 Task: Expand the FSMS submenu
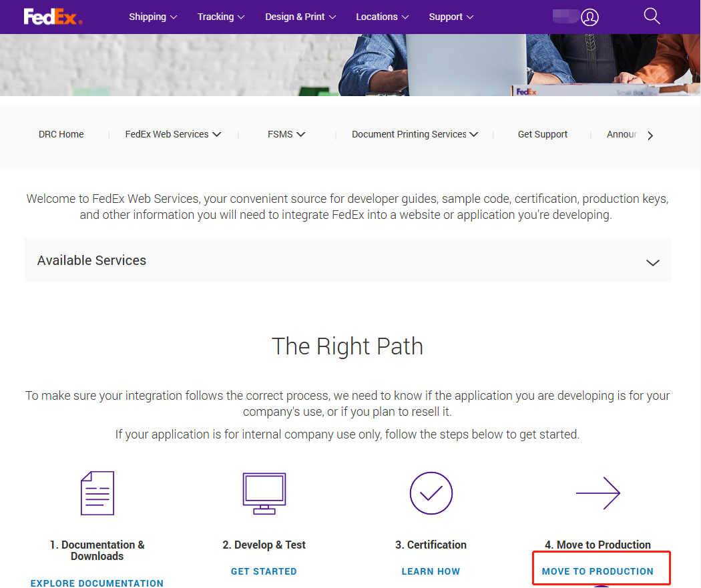pyautogui.click(x=286, y=134)
